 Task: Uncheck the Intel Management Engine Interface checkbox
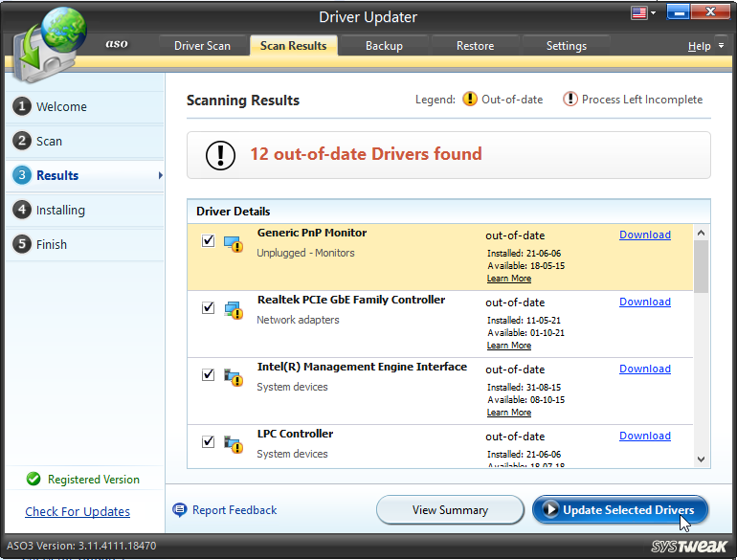coord(208,375)
